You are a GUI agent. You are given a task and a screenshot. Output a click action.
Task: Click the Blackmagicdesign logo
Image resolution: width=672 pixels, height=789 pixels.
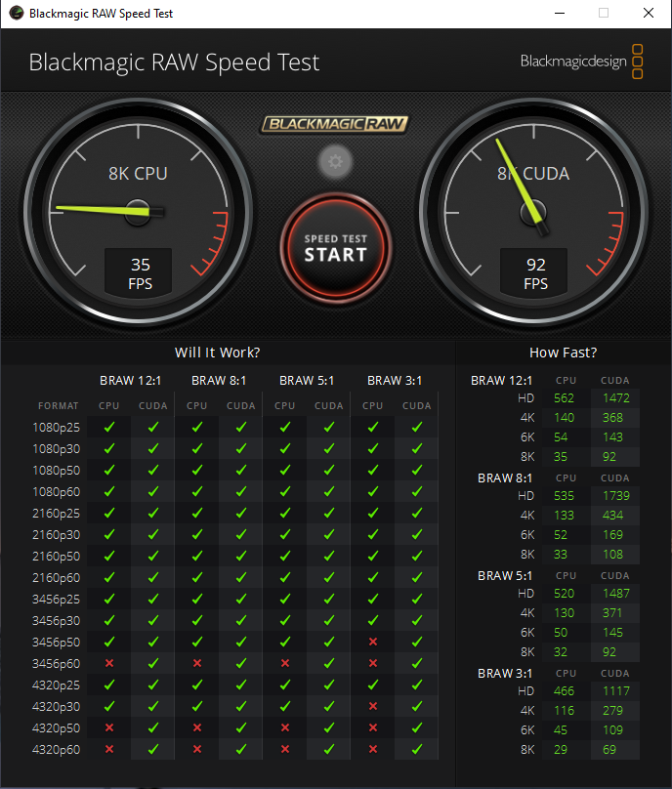[581, 62]
